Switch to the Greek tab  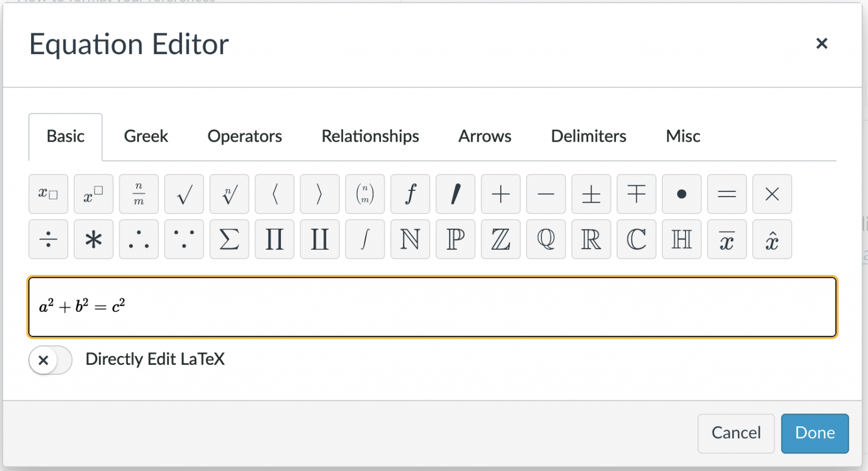coord(146,137)
